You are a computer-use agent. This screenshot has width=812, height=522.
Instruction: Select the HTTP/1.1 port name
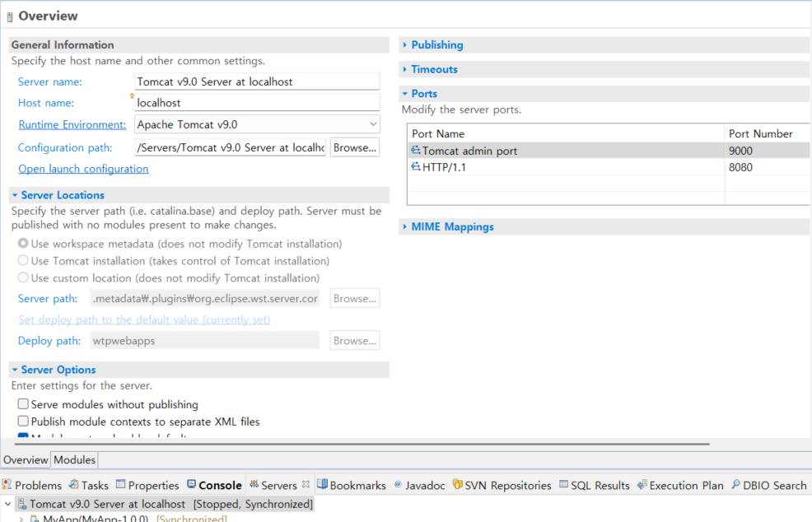(x=444, y=167)
